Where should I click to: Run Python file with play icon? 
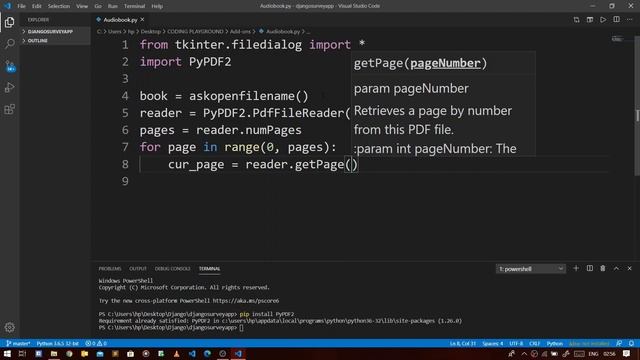click(x=603, y=20)
